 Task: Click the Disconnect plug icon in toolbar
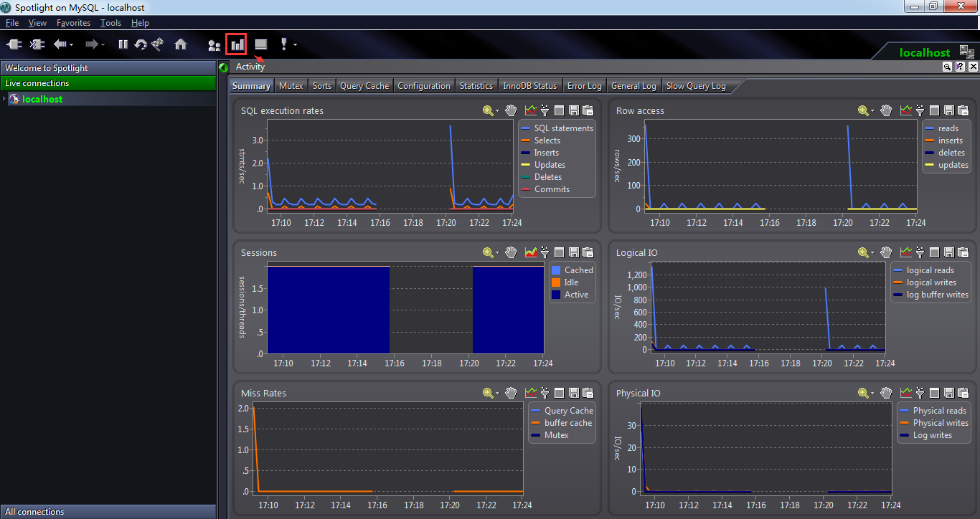[37, 44]
